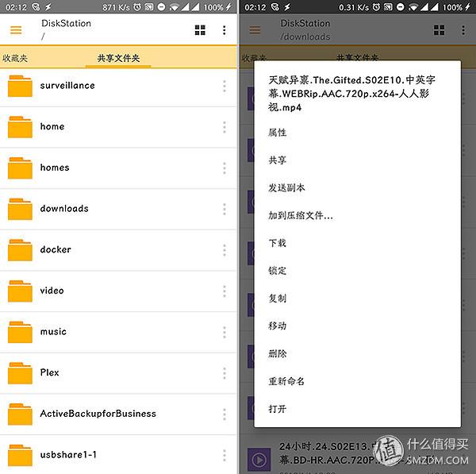The height and width of the screenshot is (474, 476).
Task: Select the usbshare1-1 folder name
Action: 68,455
